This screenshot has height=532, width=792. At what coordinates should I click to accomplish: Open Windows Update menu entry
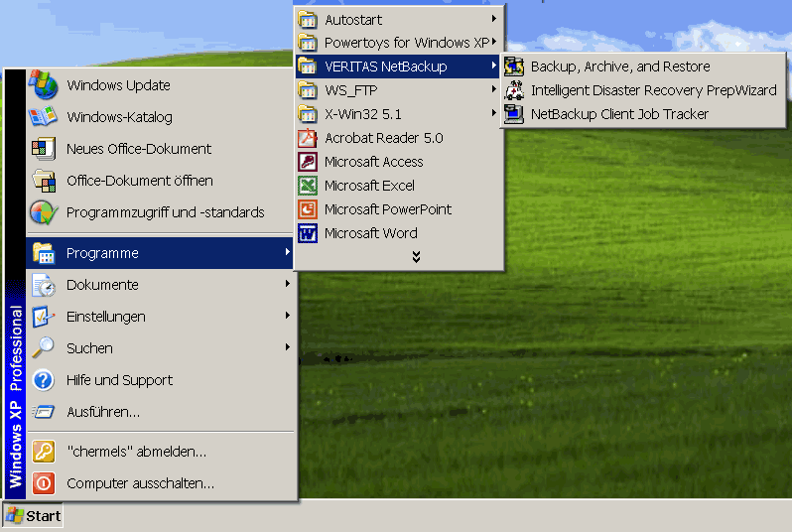161,84
